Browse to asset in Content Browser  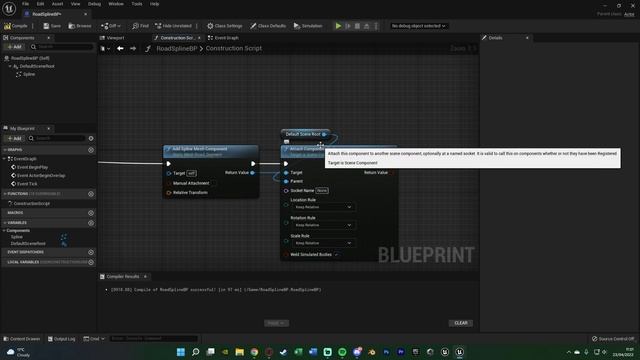click(80, 26)
